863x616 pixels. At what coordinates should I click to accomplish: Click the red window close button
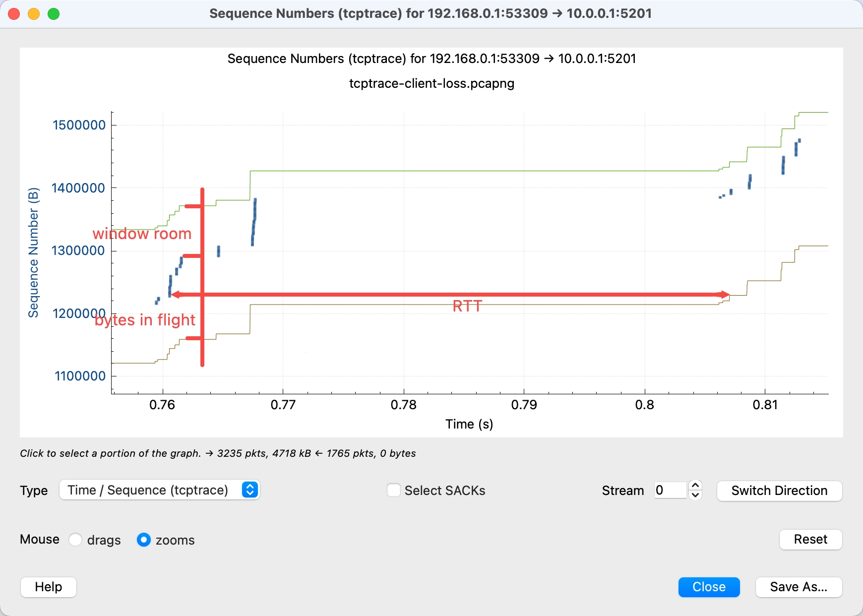(14, 14)
